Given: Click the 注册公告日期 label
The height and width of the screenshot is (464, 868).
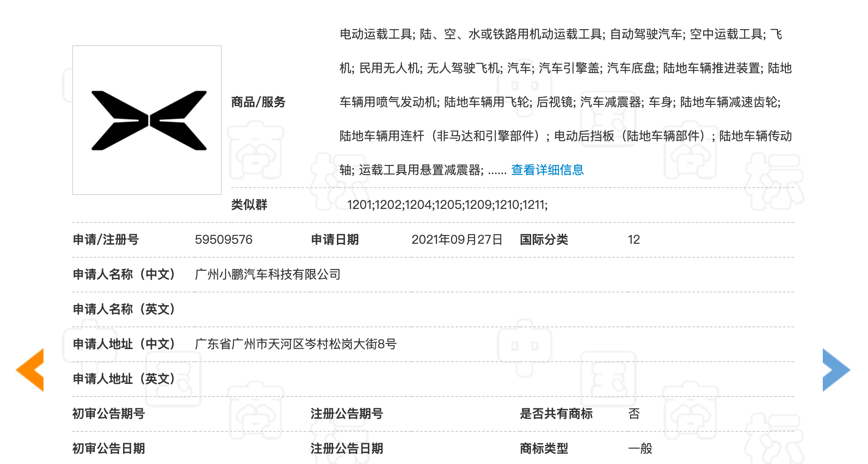Looking at the screenshot, I should coord(347,448).
